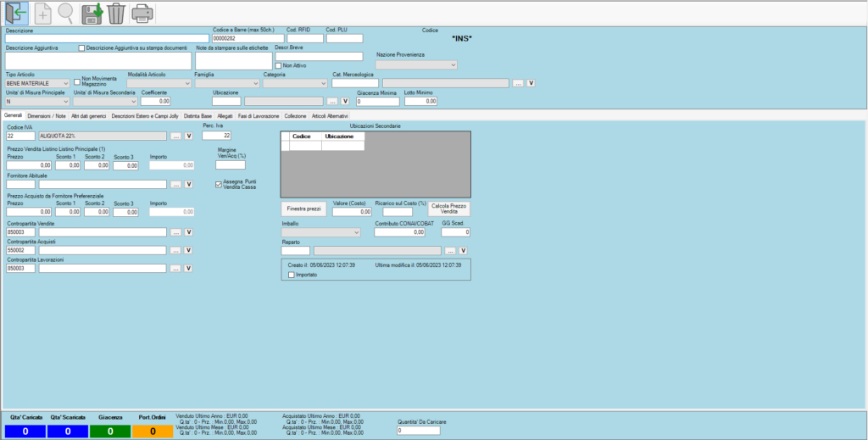Switch to Dimensioni / Note tab
The width and height of the screenshot is (868, 440).
[47, 115]
